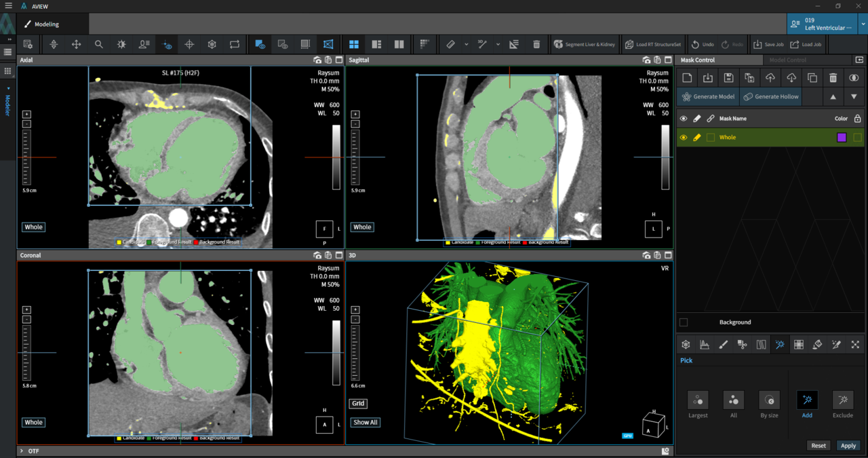Activate the magnifier Zoom tool
Viewport: 868px width, 458px height.
click(99, 44)
